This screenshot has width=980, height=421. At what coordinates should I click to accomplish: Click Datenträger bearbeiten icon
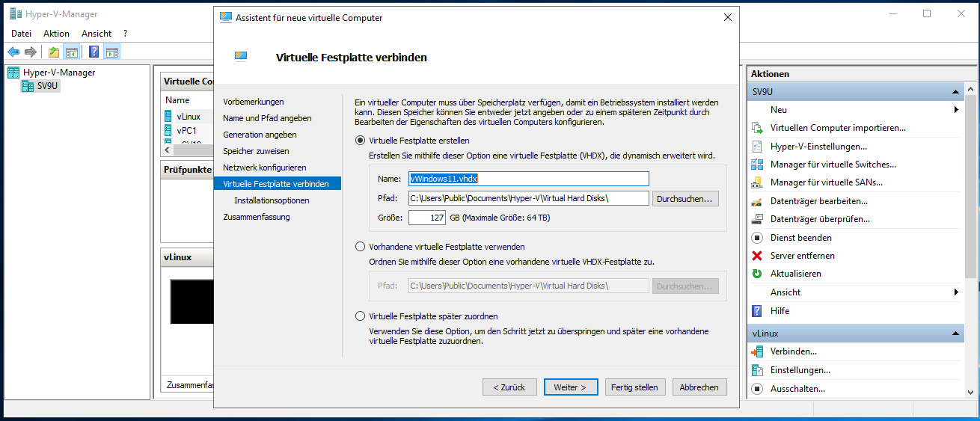coord(756,201)
